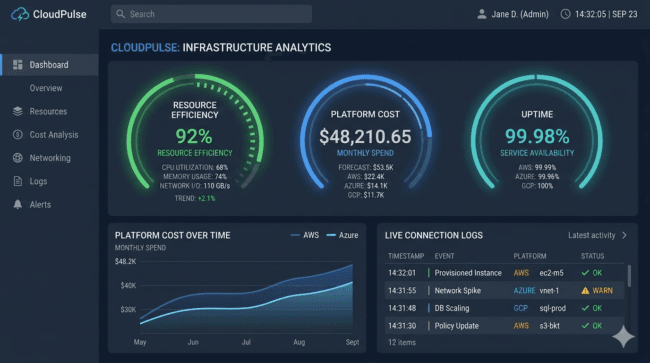Click the Jul label on chart axis
The height and width of the screenshot is (363, 650).
[246, 342]
